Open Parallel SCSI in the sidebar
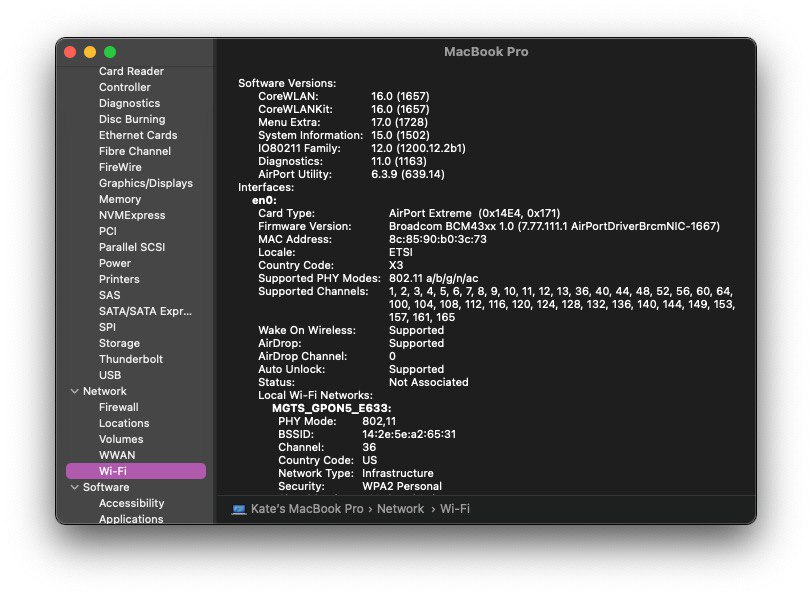The image size is (812, 598). point(132,248)
